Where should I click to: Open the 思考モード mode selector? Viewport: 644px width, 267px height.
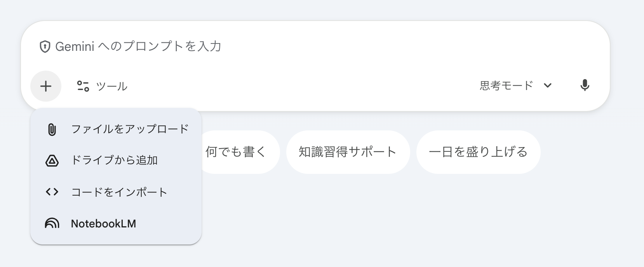(x=506, y=85)
